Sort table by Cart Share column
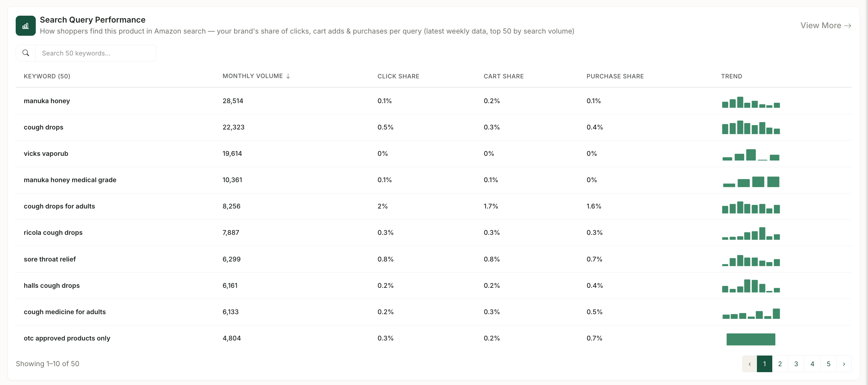Screen dimensions: 868x385 pyautogui.click(x=503, y=76)
